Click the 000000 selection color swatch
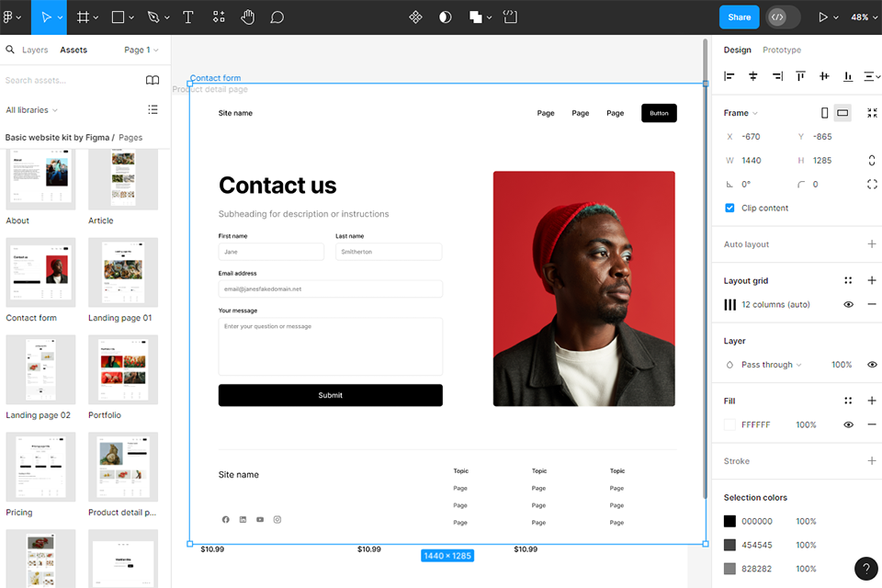Screen dimensions: 882x588 tap(729, 521)
